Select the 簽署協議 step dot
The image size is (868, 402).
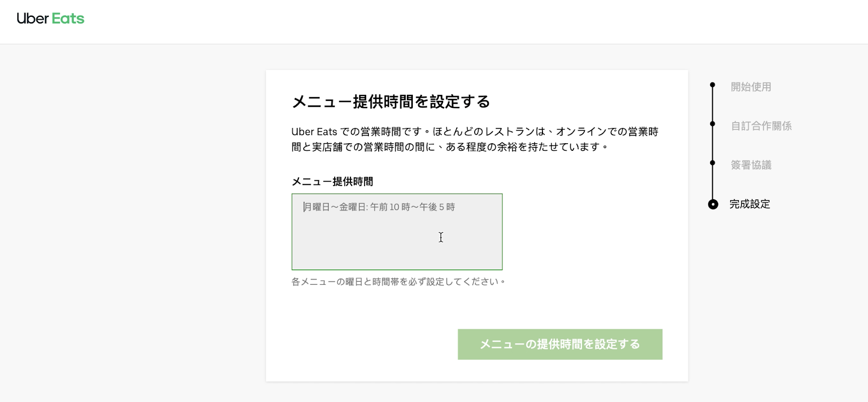[x=712, y=162]
